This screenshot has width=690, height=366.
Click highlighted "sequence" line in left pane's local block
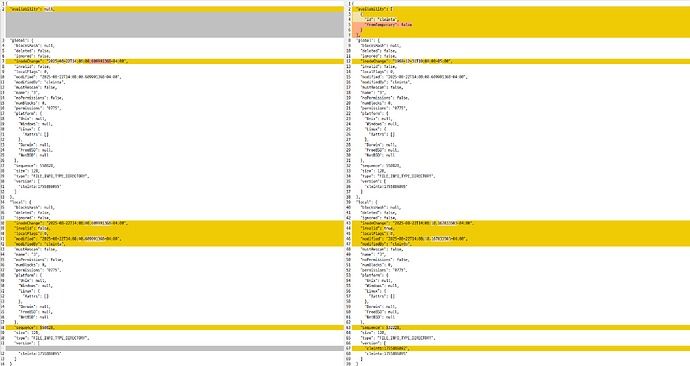point(174,328)
